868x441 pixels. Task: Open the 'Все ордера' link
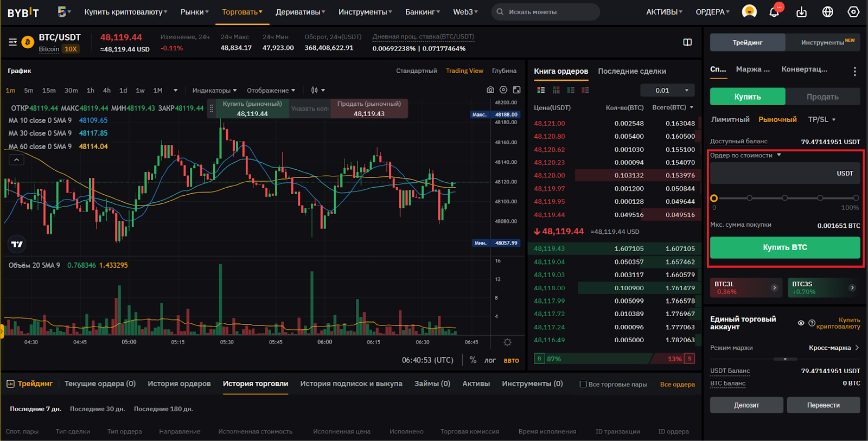click(677, 384)
